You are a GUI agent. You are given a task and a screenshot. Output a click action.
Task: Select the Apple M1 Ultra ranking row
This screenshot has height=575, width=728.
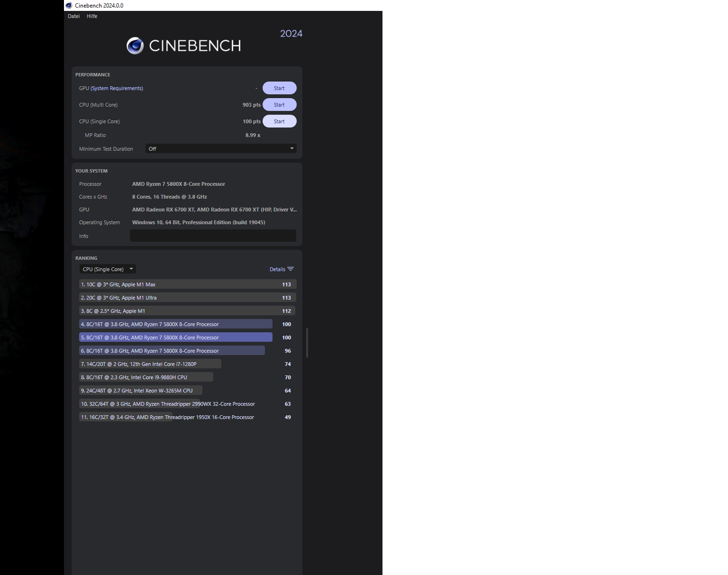pyautogui.click(x=188, y=298)
